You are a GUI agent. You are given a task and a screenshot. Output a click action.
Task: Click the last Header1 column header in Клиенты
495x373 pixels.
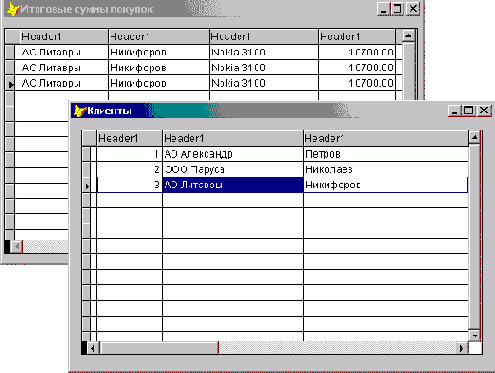(x=386, y=138)
